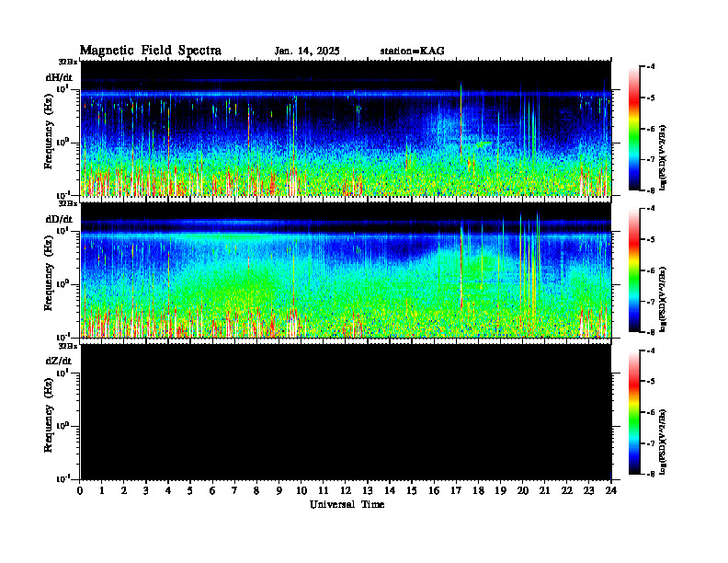Screen dimensions: 728x563
Task: Click the black dZ/dt spectrogram panel
Action: coord(346,411)
